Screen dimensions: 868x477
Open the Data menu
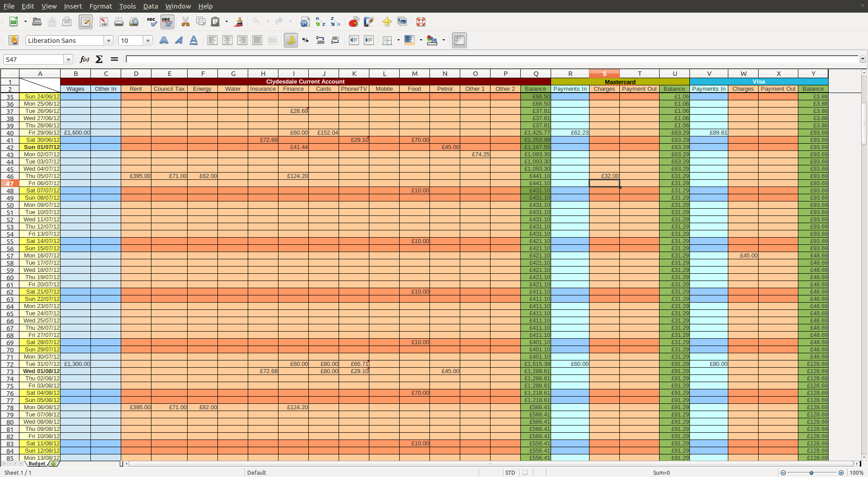coord(151,6)
